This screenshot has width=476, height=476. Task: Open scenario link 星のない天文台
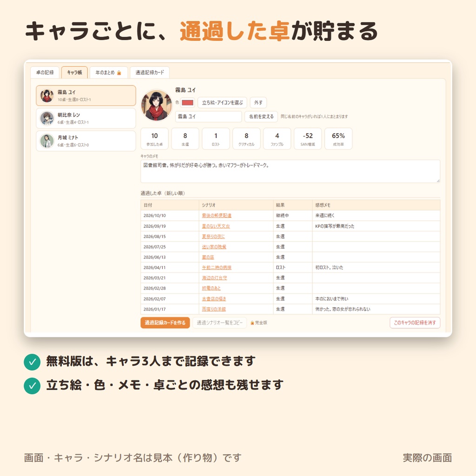coord(216,226)
